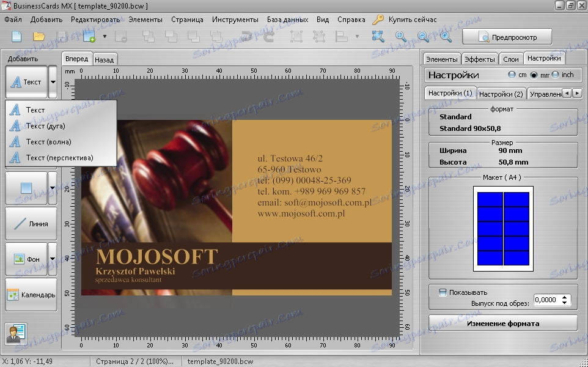Select the inch unit radio button
The height and width of the screenshot is (367, 588).
pyautogui.click(x=556, y=75)
